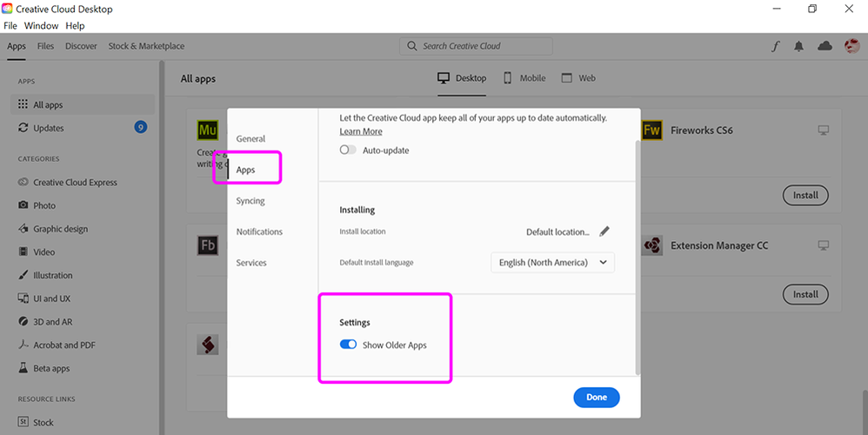
Task: Click the Adobe Muse app icon
Action: coord(208,130)
